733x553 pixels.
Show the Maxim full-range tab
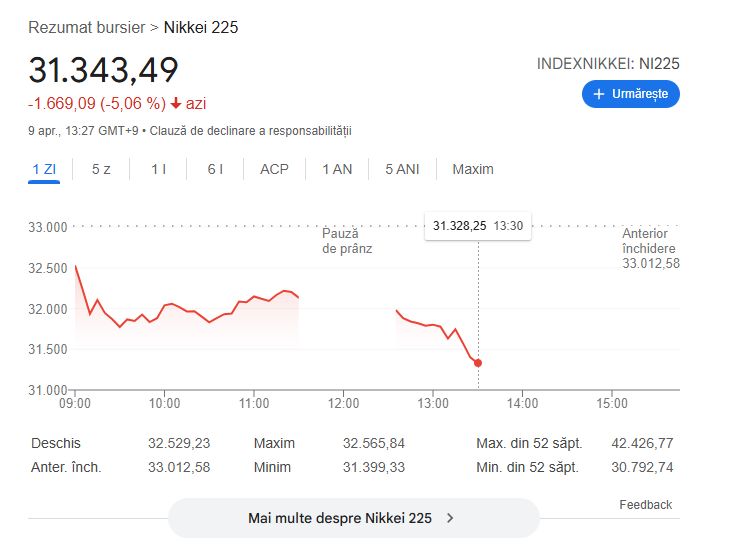click(x=473, y=169)
